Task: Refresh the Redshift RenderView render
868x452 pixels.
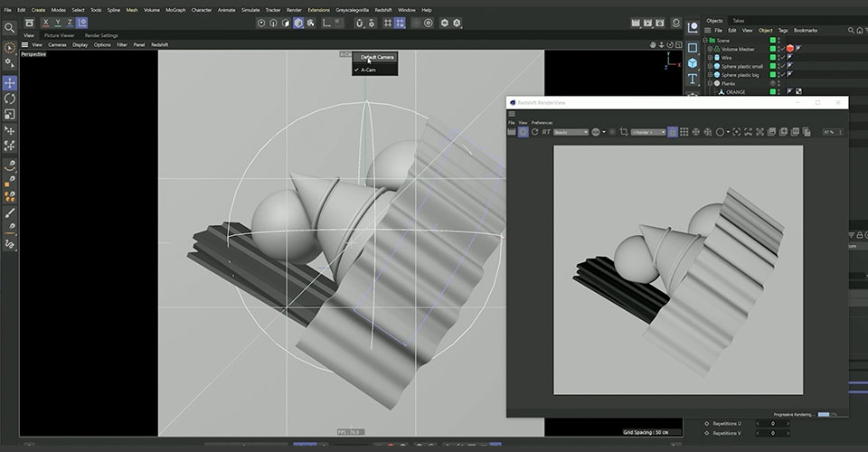Action: coord(534,132)
